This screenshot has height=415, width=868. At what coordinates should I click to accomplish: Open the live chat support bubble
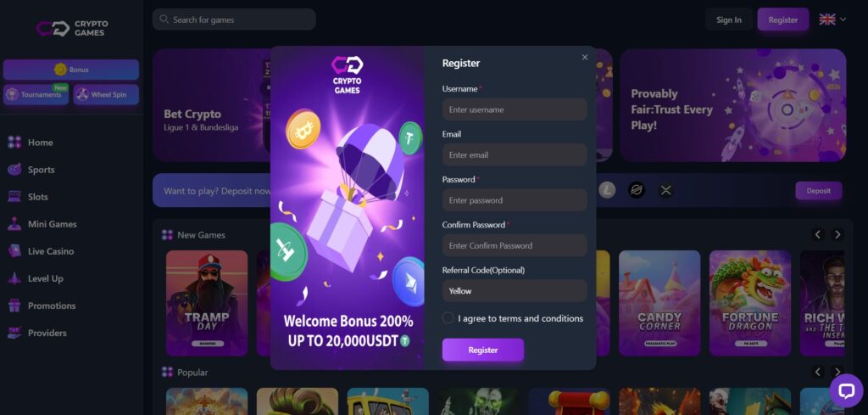pos(846,390)
